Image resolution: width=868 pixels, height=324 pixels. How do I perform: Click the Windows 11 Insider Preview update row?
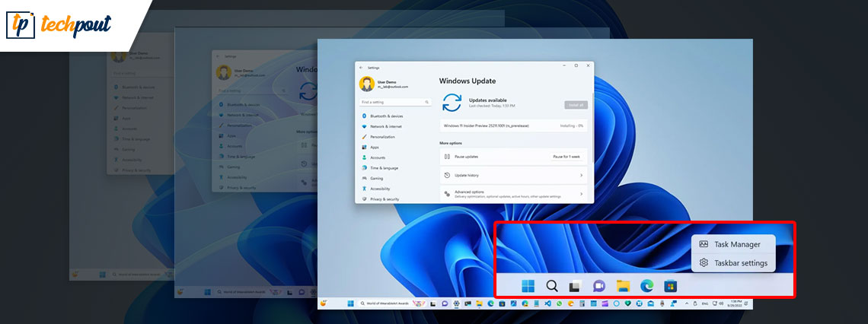(x=513, y=126)
